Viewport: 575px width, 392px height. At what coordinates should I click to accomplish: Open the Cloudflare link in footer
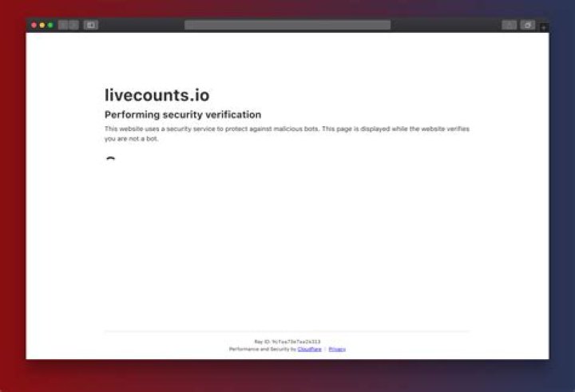(x=309, y=349)
